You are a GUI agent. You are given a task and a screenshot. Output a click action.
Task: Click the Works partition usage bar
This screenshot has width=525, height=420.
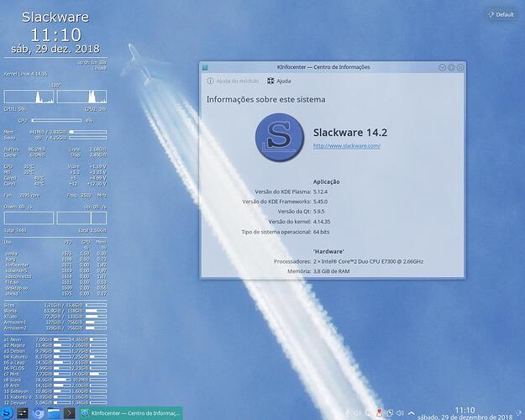pos(96,311)
